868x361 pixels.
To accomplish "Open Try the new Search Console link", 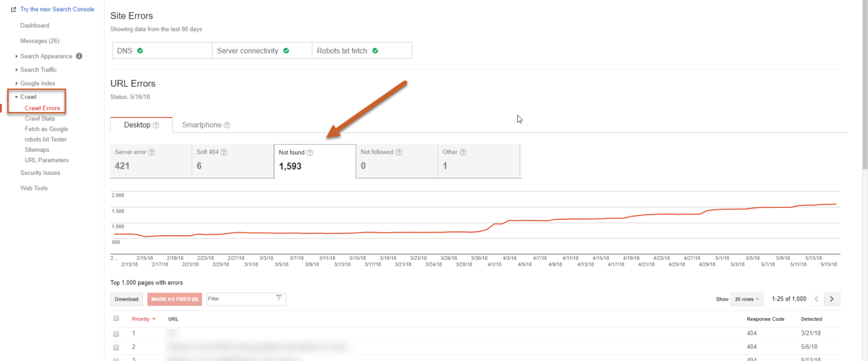I will point(57,10).
